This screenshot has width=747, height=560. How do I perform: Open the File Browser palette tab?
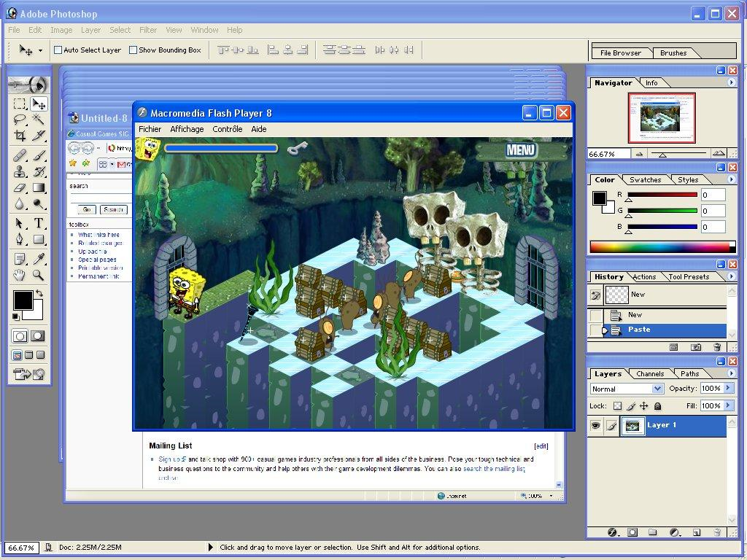pyautogui.click(x=620, y=52)
